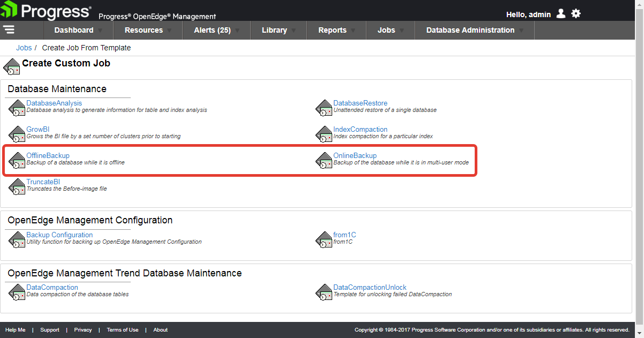Choose the OfflineBackup template link

[48, 155]
